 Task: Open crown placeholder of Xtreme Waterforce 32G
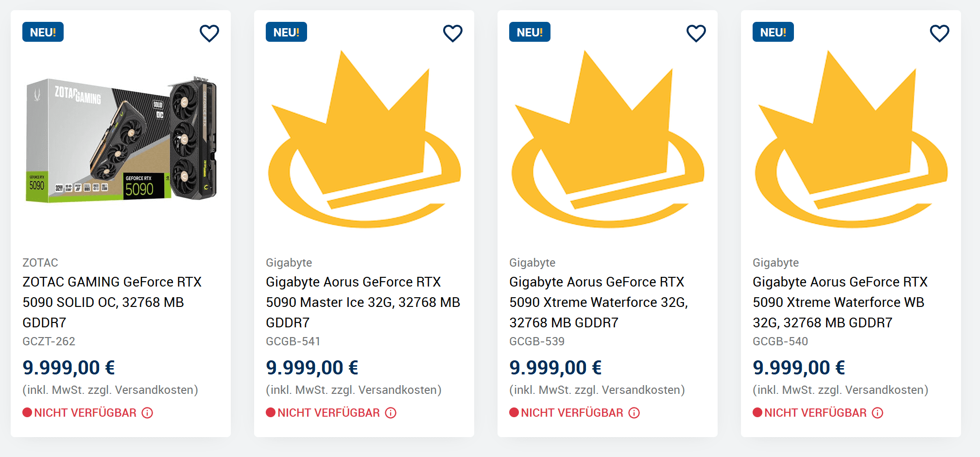tap(608, 139)
